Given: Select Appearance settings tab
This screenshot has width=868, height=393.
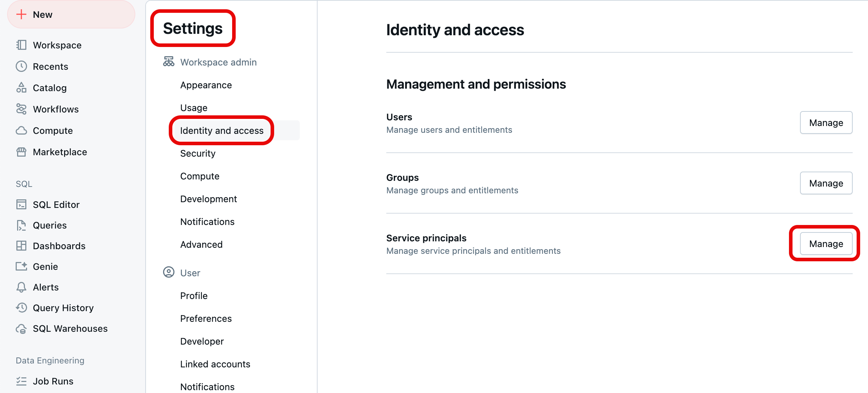Looking at the screenshot, I should tap(206, 85).
